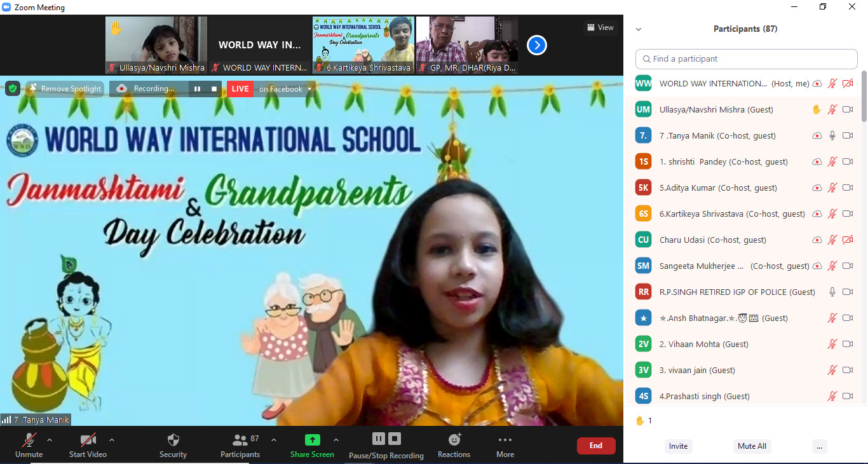Image resolution: width=868 pixels, height=464 pixels.
Task: Toggle muted mic of Ullasya/Navshri Mishra
Action: click(x=832, y=109)
